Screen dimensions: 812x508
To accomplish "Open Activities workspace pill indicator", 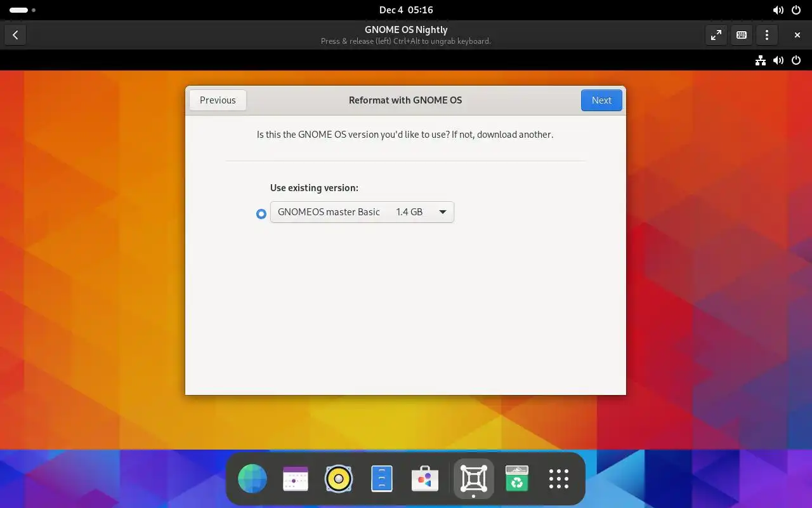I will coord(22,10).
